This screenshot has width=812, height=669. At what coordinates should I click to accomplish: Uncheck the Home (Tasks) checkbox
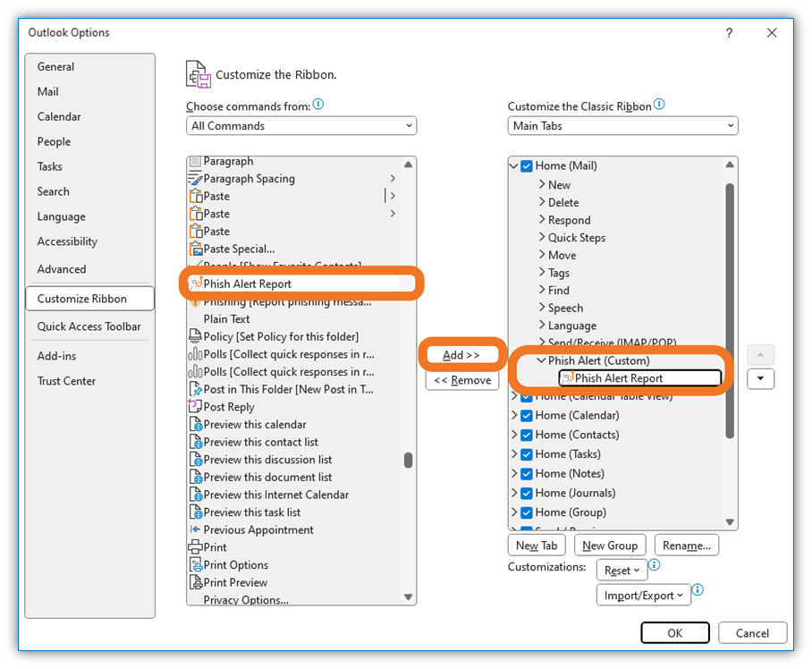click(x=527, y=454)
